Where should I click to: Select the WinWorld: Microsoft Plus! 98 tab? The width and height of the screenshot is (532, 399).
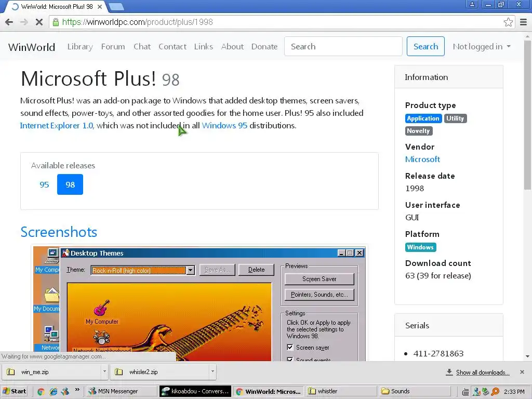click(57, 6)
